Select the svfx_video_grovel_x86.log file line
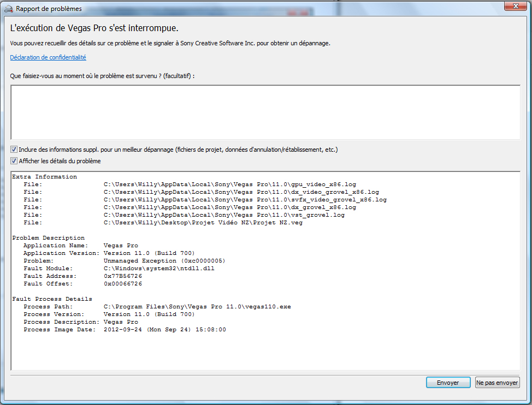The image size is (532, 405). click(205, 200)
